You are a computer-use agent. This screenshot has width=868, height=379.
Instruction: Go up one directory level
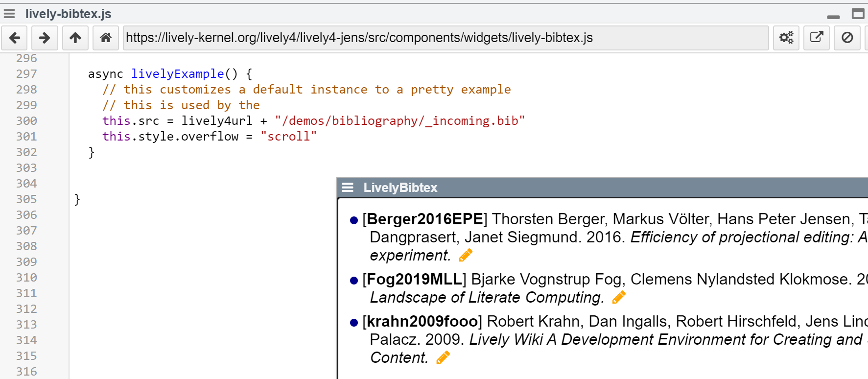[x=75, y=38]
